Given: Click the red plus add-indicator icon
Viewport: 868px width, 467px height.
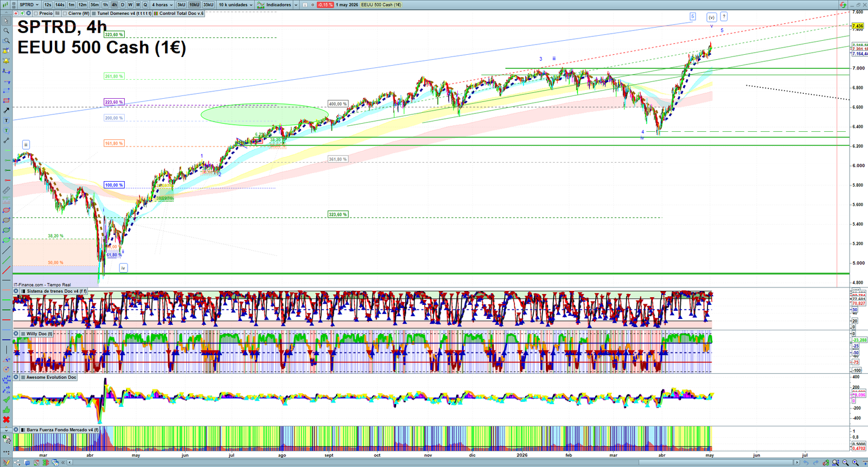Looking at the screenshot, I should tap(16, 13).
